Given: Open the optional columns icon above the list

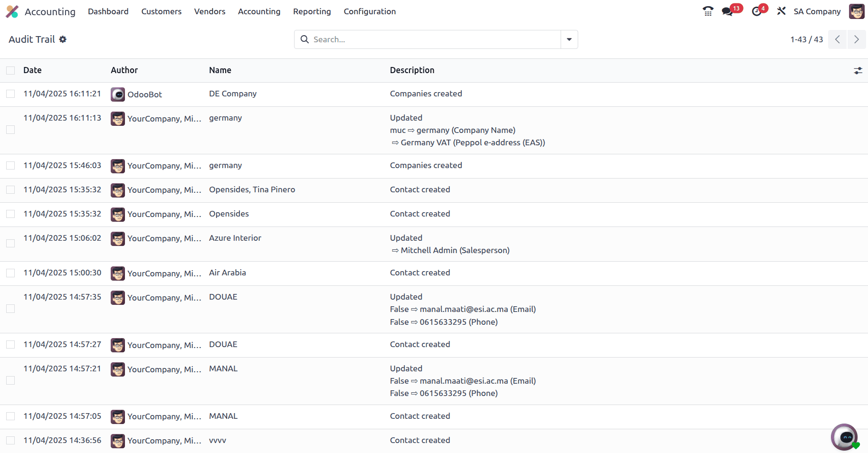Looking at the screenshot, I should tap(858, 70).
